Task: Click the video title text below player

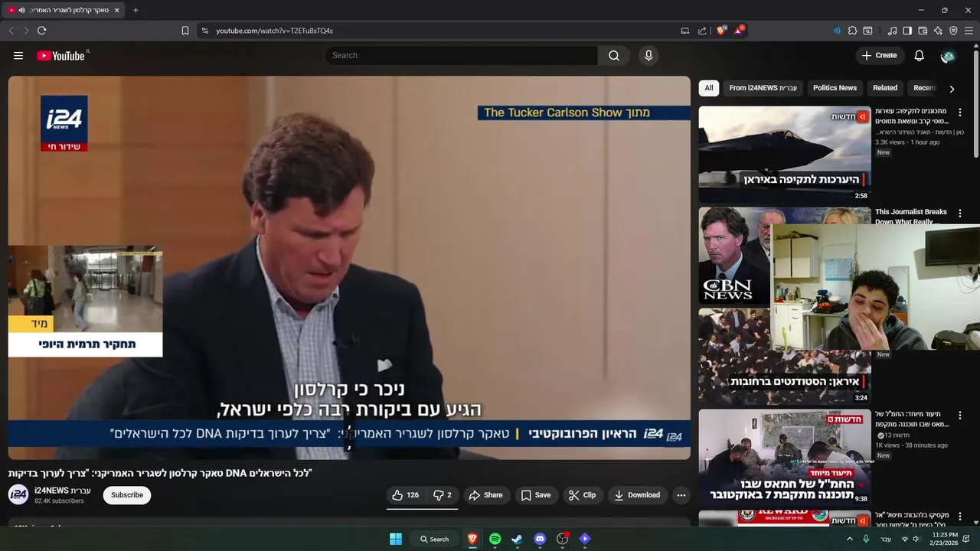Action: (160, 473)
